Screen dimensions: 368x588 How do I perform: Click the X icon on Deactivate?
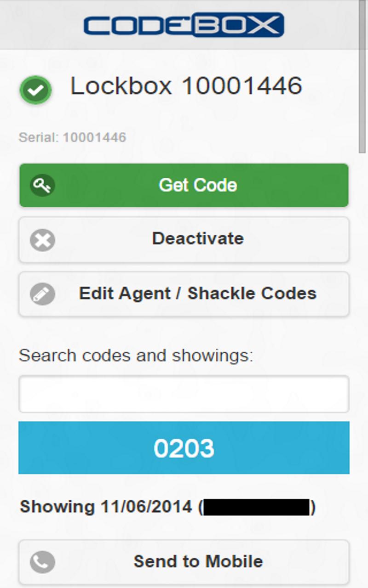tap(43, 239)
